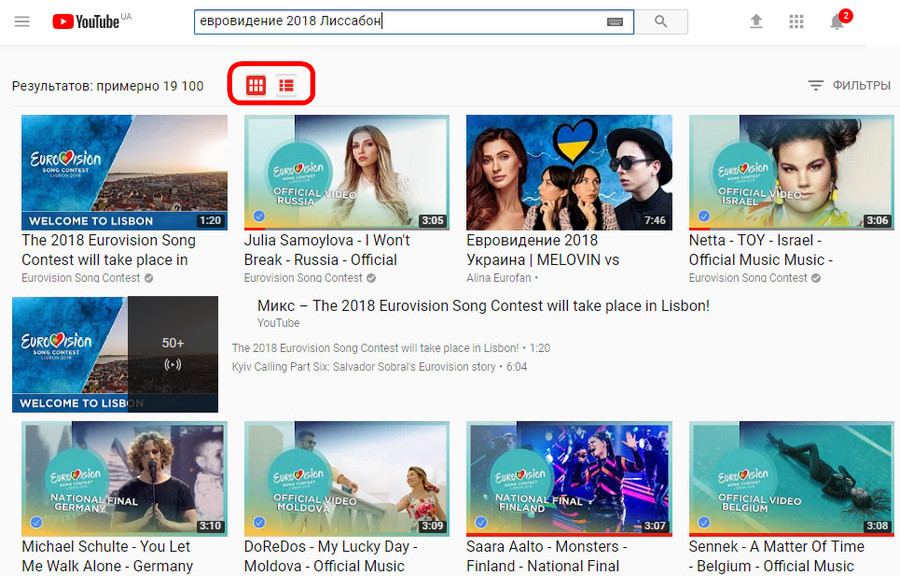Open 'Julia Samoylova - I Won't Break' title

(x=327, y=250)
